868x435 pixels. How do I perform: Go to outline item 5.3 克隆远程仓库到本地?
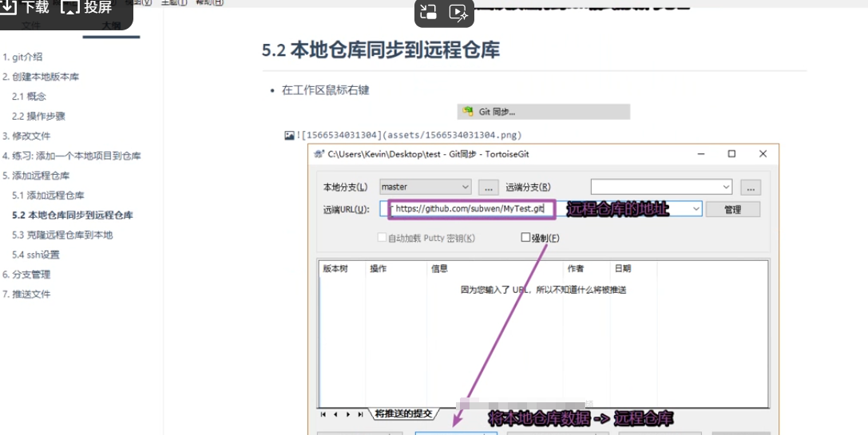tap(62, 235)
